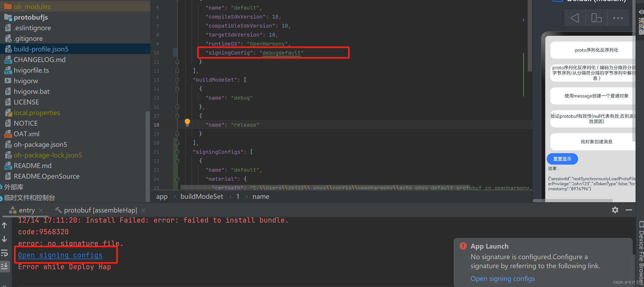Collapse the signingConfigs fold marker
This screenshot has width=644, height=287.
point(177,152)
